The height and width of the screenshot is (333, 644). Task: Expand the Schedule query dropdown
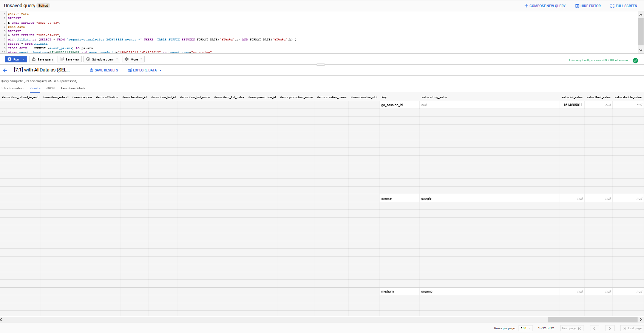pos(102,59)
